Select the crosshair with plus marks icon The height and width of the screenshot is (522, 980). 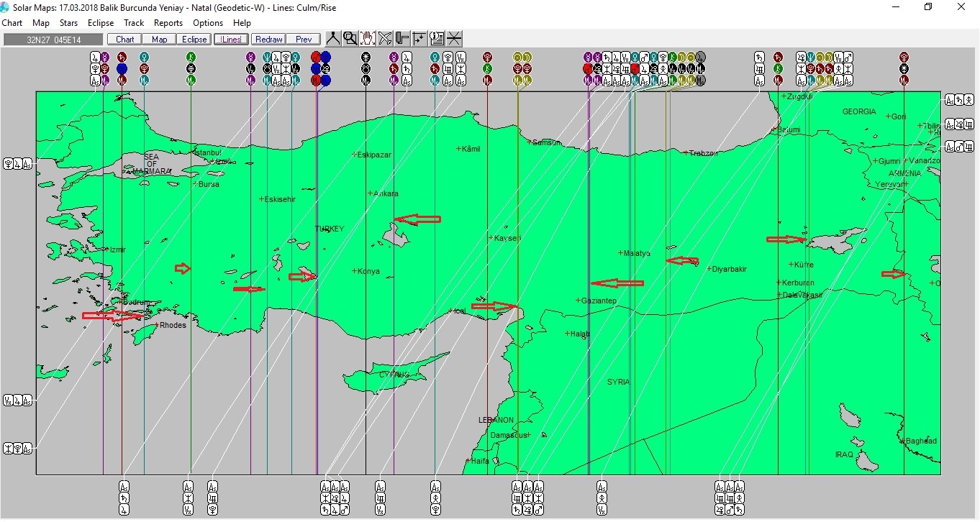pyautogui.click(x=419, y=39)
